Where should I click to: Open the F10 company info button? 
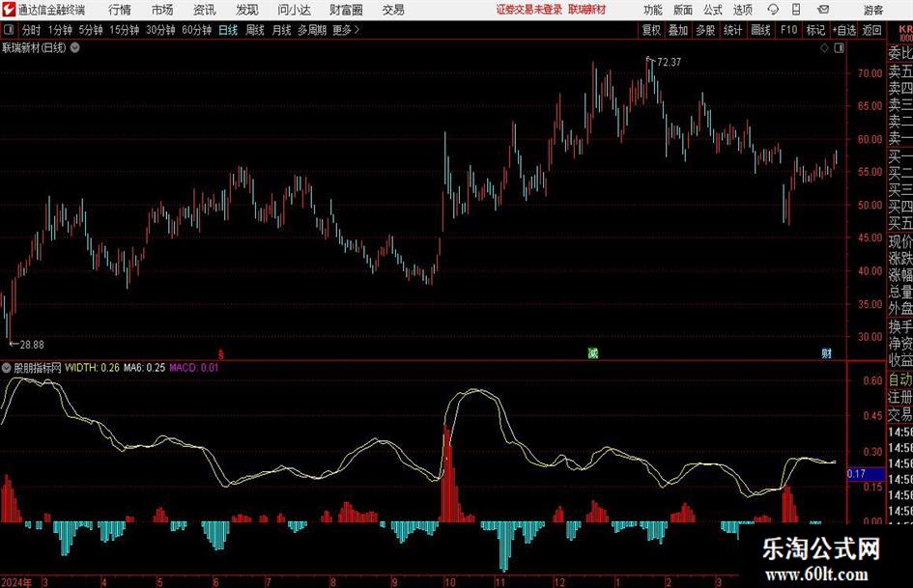click(788, 30)
